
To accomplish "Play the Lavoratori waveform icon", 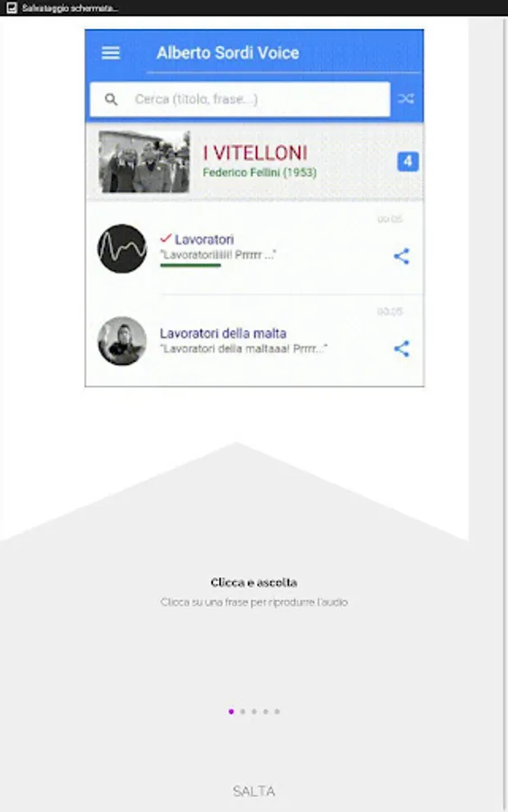I will (x=122, y=249).
